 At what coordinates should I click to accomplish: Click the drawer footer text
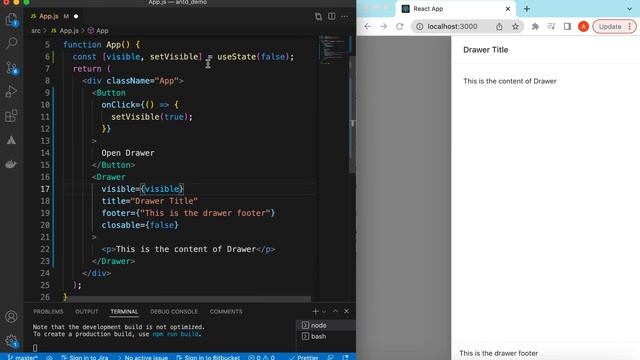coord(498,353)
